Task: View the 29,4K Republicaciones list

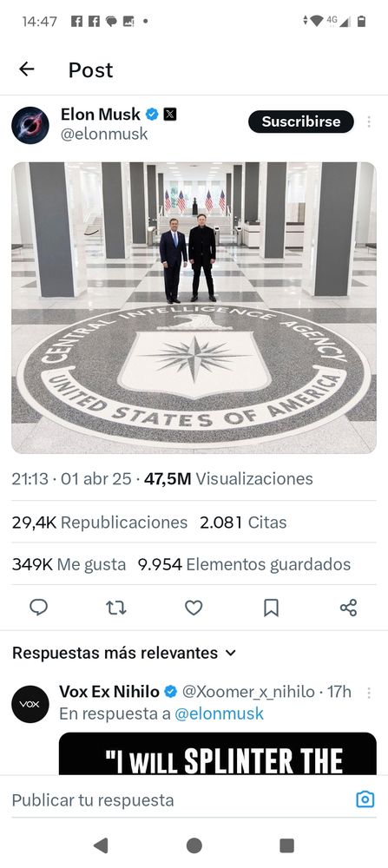Action: pyautogui.click(x=100, y=522)
